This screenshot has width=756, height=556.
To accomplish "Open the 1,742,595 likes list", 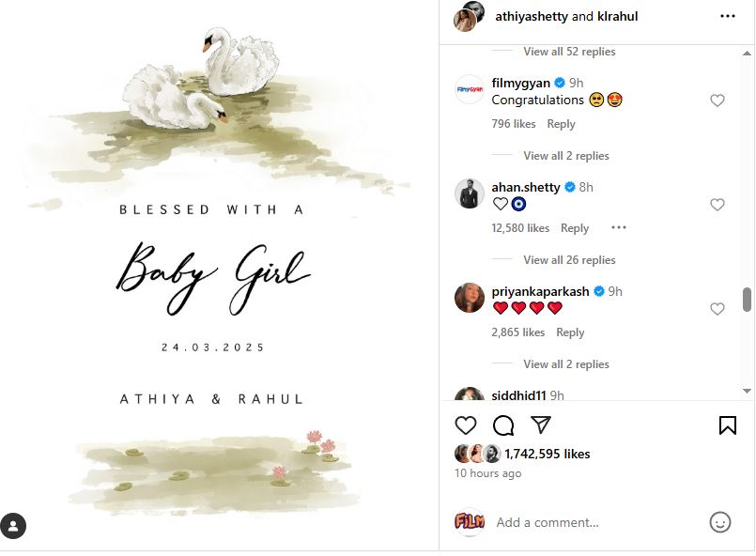I will coord(548,454).
